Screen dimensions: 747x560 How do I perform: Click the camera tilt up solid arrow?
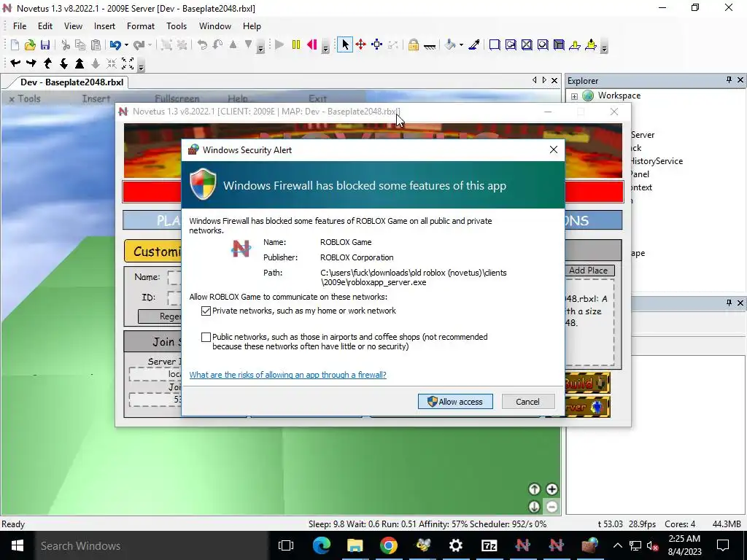point(80,63)
